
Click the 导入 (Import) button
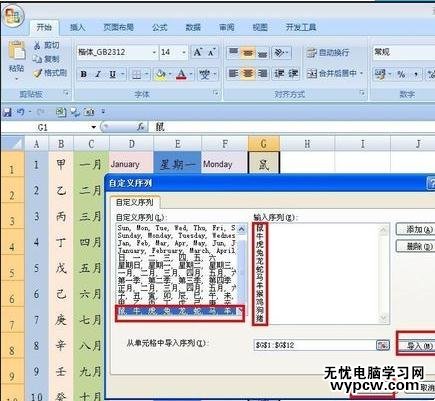click(x=416, y=346)
